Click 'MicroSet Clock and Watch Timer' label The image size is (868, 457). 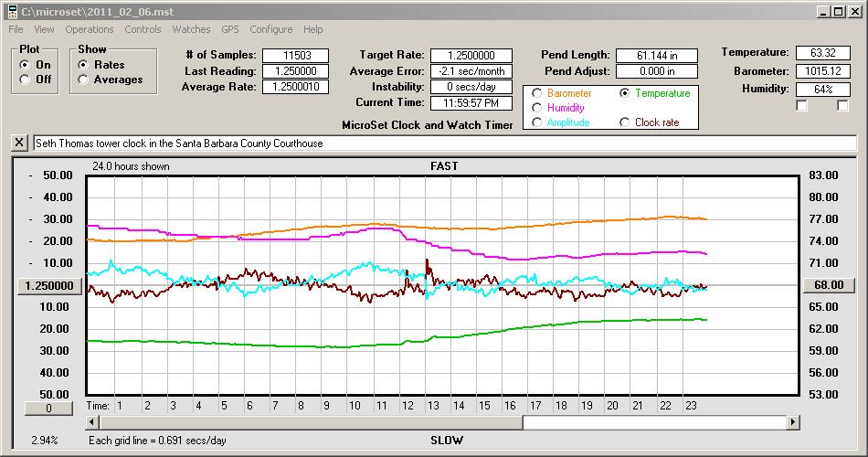click(x=428, y=125)
